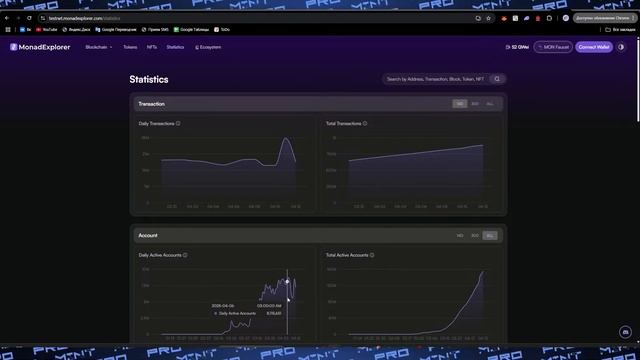Screen dimensions: 640x360
Task: Open the ToDo bookmark
Action: pos(222,29)
